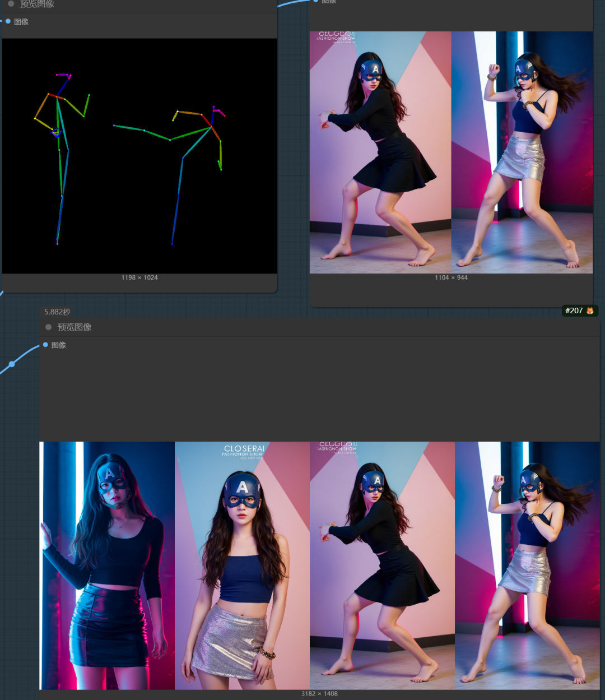Click the '#207' node ID badge text
This screenshot has width=605, height=700.
574,310
